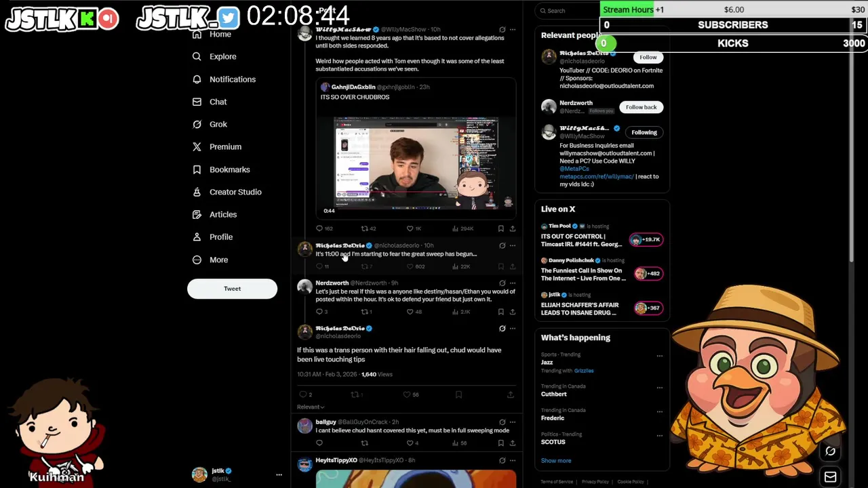This screenshot has height=488, width=868.
Task: Open the @MetaPCs mention link
Action: (574, 169)
